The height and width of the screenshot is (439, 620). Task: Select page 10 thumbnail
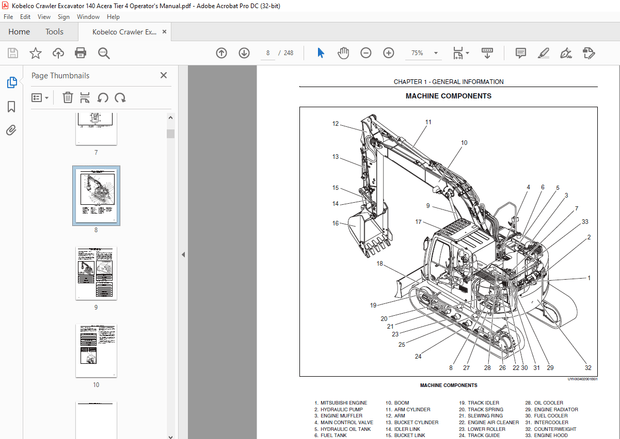96,351
